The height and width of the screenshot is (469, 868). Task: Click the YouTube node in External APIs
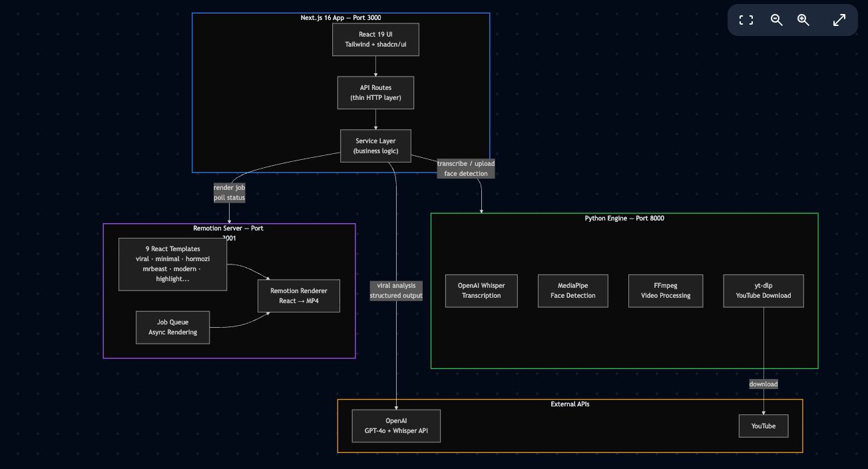pyautogui.click(x=763, y=426)
